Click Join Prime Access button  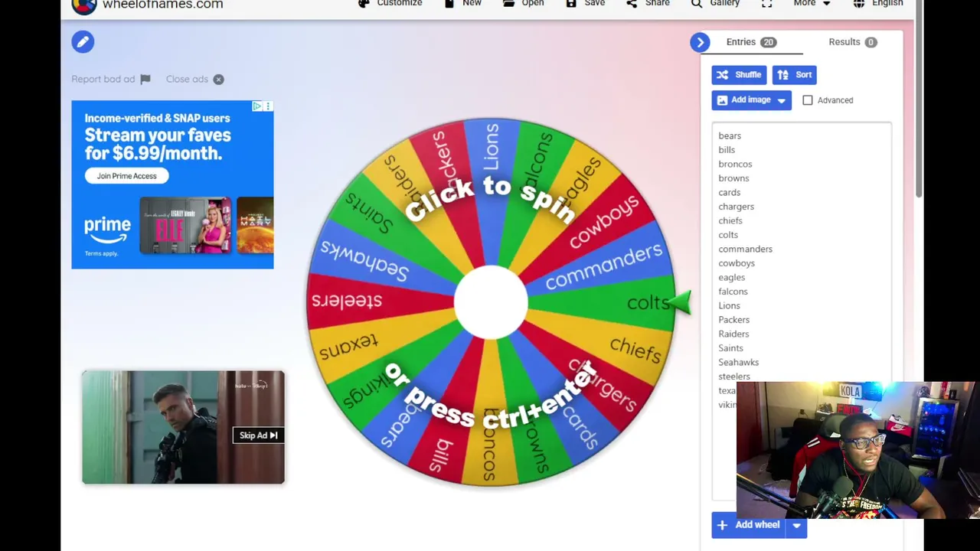tap(126, 176)
